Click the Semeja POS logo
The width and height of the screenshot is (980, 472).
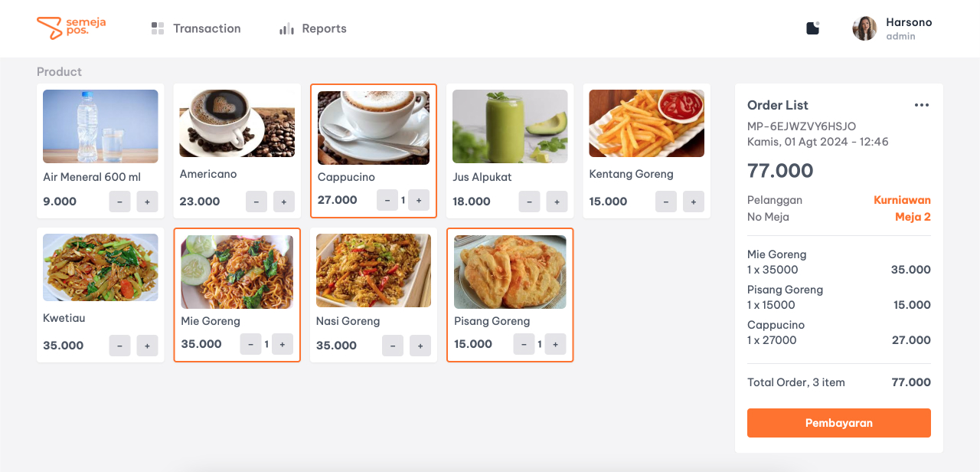point(70,28)
